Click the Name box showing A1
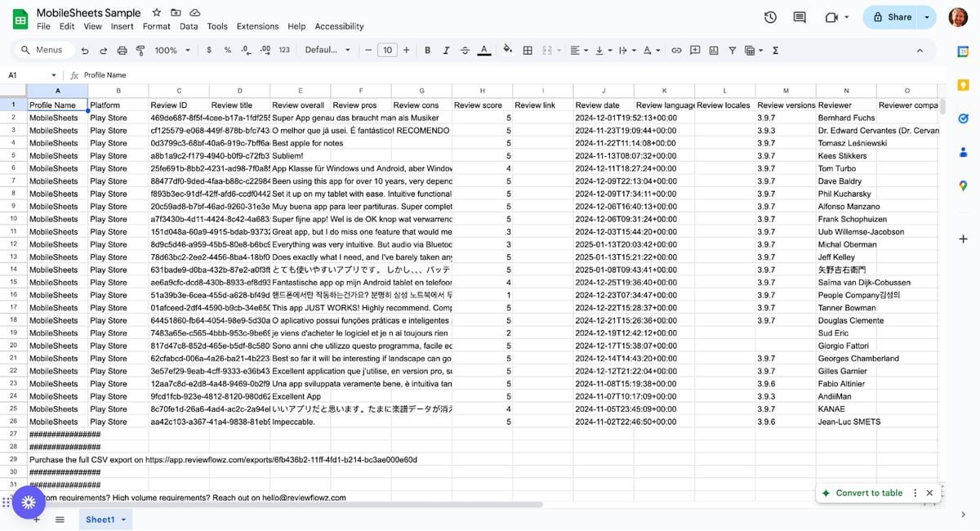 [31, 74]
